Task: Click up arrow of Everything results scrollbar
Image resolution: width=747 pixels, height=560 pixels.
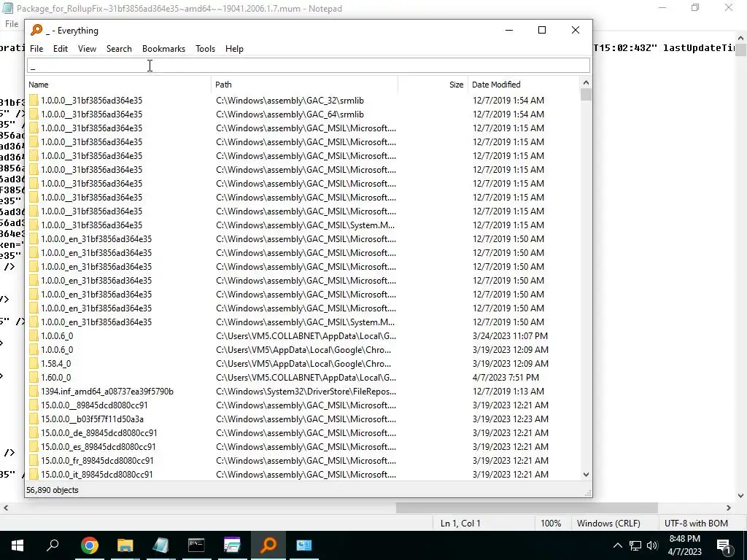Action: pyautogui.click(x=586, y=83)
